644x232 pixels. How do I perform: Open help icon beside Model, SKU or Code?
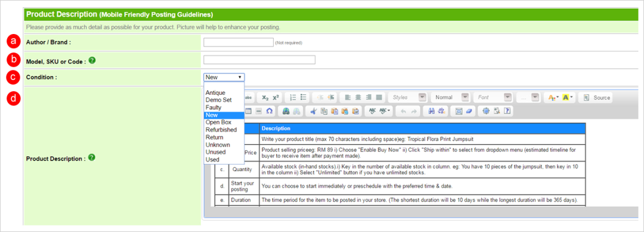(x=92, y=60)
